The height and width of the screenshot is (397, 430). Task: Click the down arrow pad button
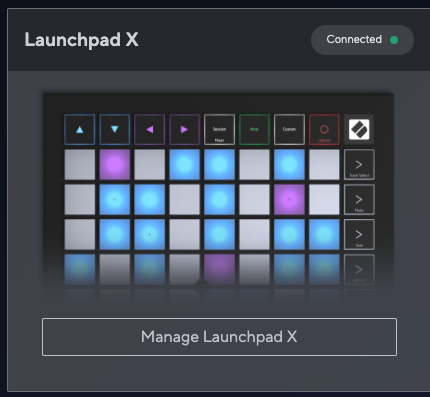tap(115, 129)
